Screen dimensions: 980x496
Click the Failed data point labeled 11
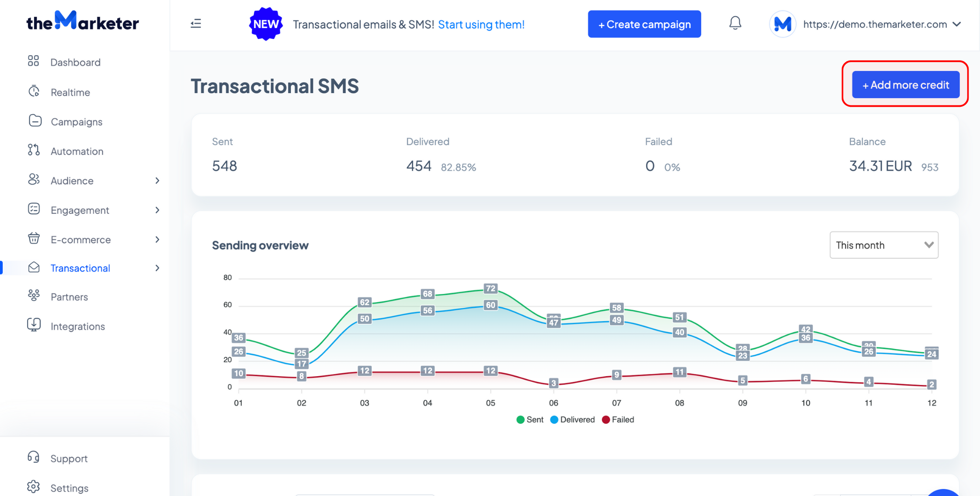tap(679, 372)
